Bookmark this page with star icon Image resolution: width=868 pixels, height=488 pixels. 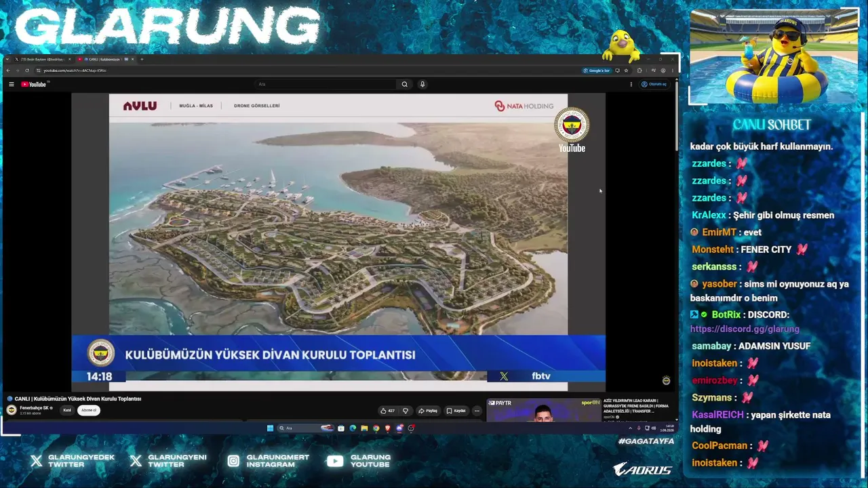point(626,70)
